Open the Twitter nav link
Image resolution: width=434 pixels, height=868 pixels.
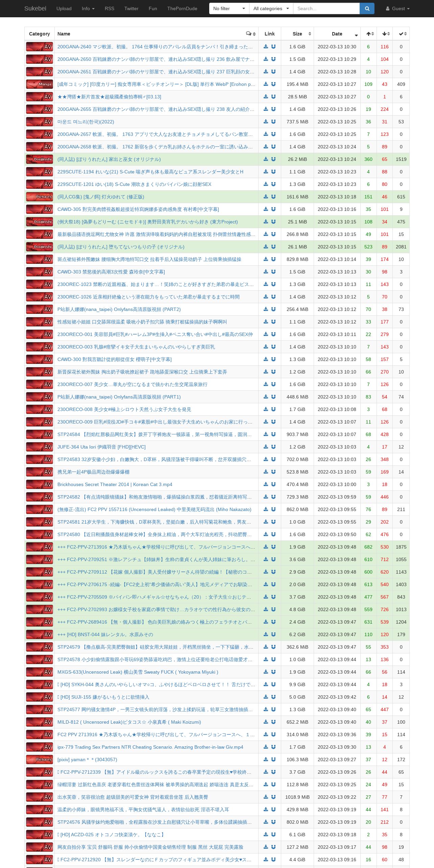131,8
